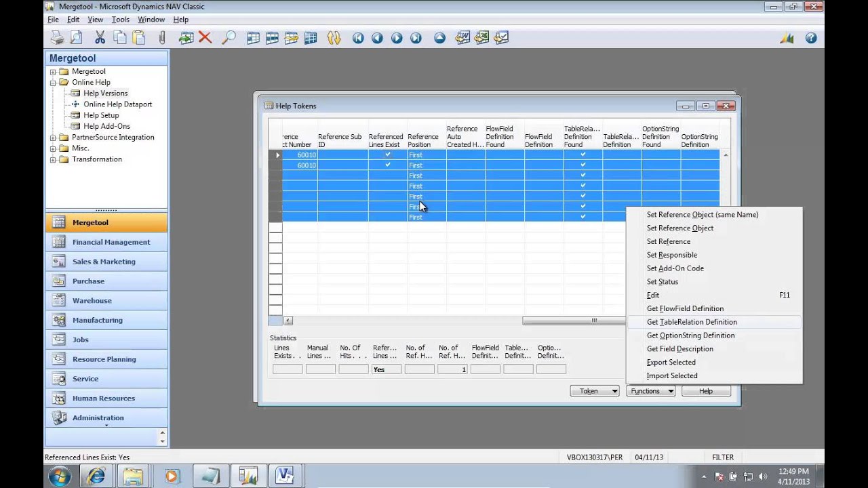Screen dimensions: 868x488
Task: Toggle TableRelation Definition Found in seventh row
Action: (x=583, y=217)
